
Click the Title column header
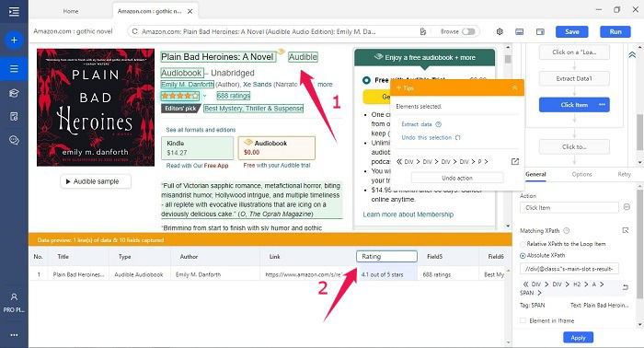pos(63,256)
